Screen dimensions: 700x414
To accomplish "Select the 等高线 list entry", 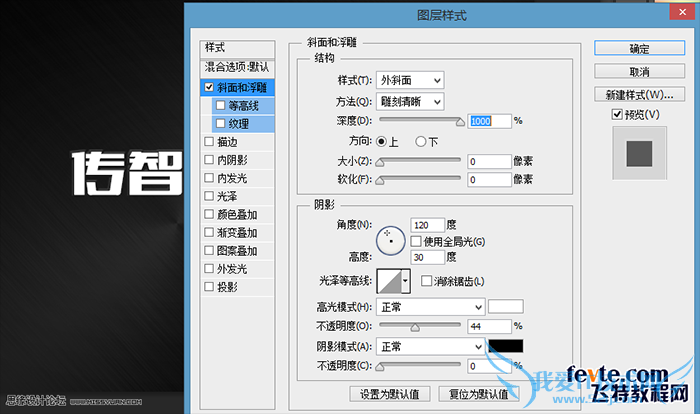I will click(x=244, y=106).
